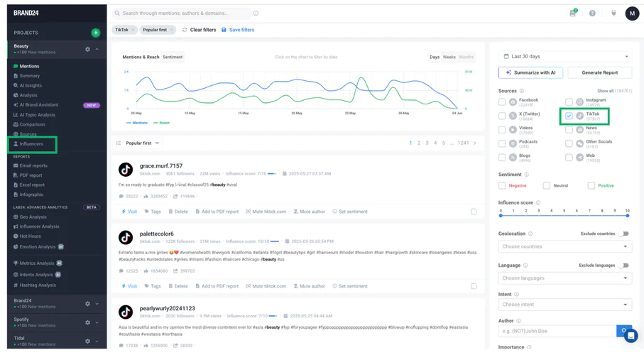
Task: Click the Influence score info icon
Action: point(538,202)
